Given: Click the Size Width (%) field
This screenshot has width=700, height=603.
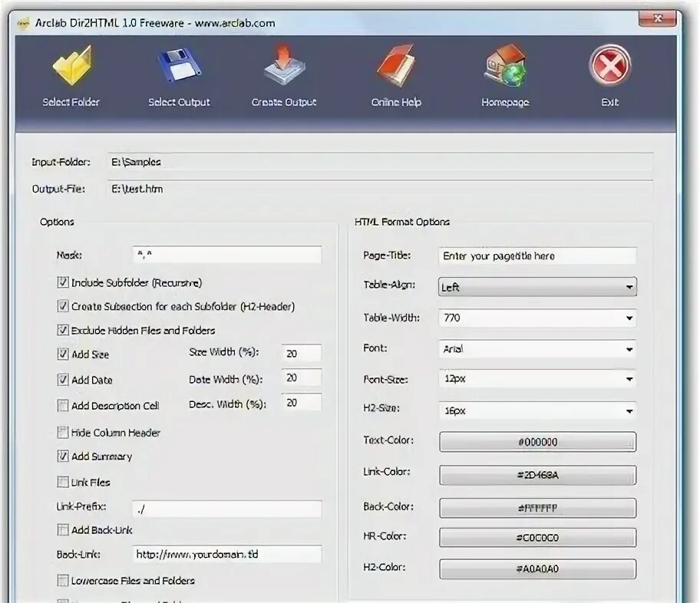Looking at the screenshot, I should 302,353.
